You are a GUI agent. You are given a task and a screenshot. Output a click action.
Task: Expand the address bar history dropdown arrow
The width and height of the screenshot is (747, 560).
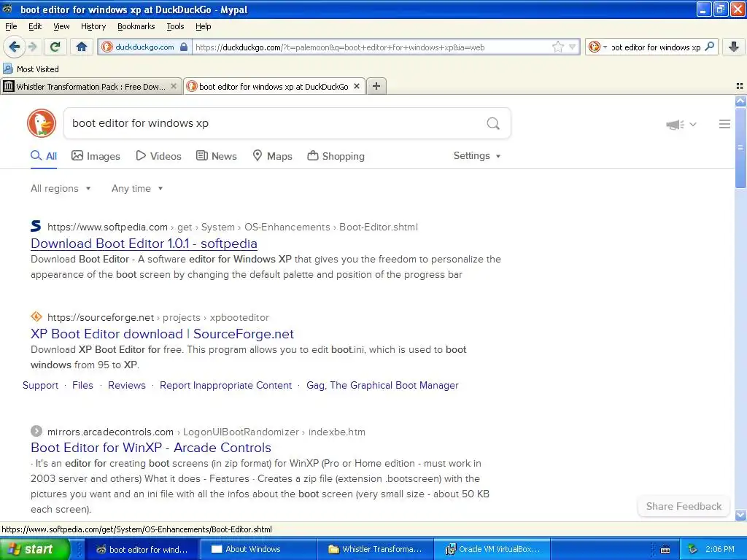pyautogui.click(x=572, y=47)
